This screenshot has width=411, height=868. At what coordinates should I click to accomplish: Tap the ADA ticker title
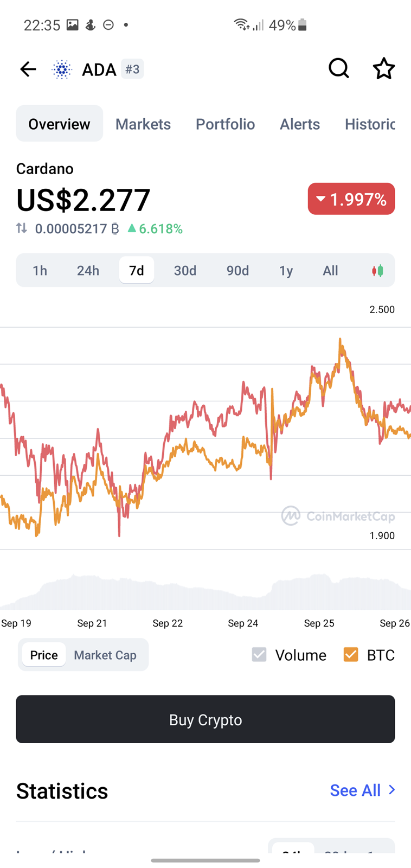(x=99, y=69)
